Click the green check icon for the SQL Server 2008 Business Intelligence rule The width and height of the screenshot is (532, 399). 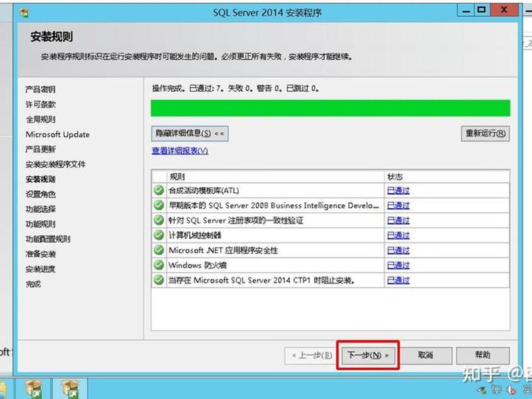coord(159,205)
